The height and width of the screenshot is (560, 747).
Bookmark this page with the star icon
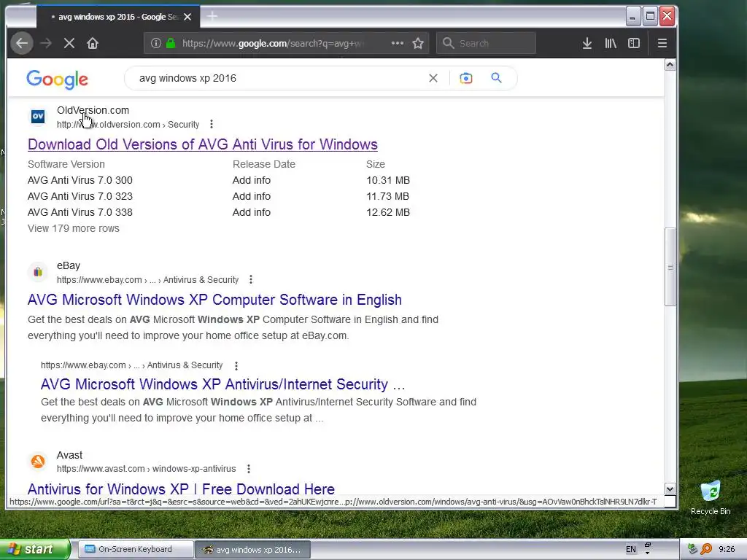[x=418, y=43]
